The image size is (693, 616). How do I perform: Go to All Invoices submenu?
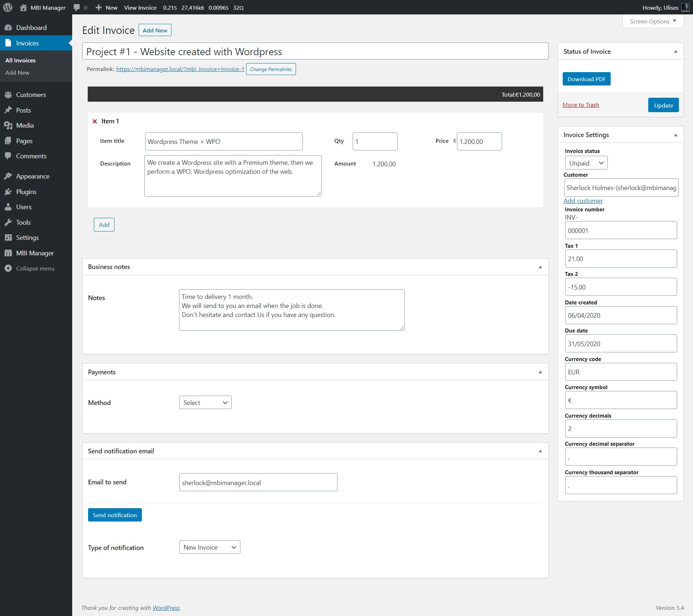21,60
